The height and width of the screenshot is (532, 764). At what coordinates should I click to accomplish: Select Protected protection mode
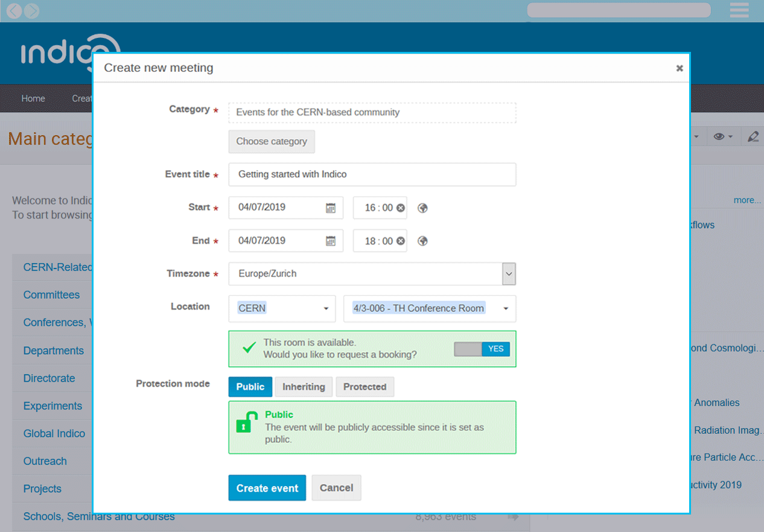pyautogui.click(x=364, y=387)
